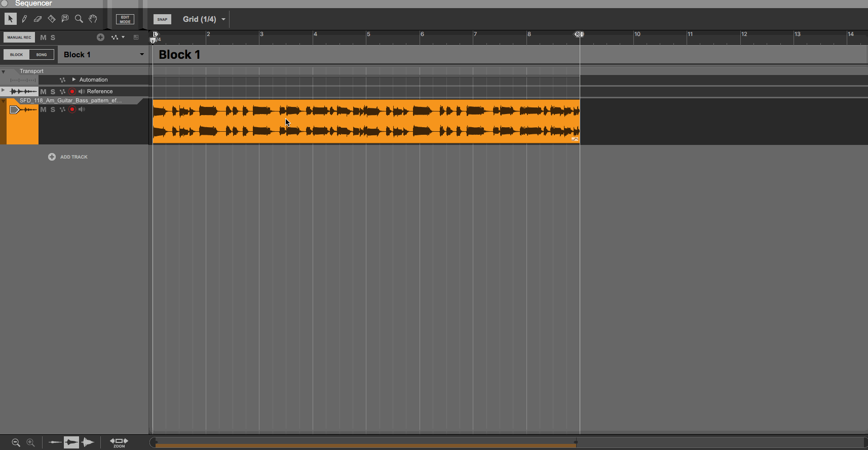Click the grid layout icon in the track header
868x450 pixels.
click(136, 37)
